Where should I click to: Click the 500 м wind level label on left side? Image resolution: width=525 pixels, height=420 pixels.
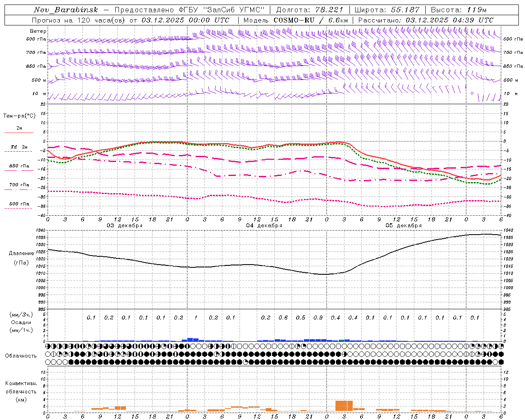39,80
